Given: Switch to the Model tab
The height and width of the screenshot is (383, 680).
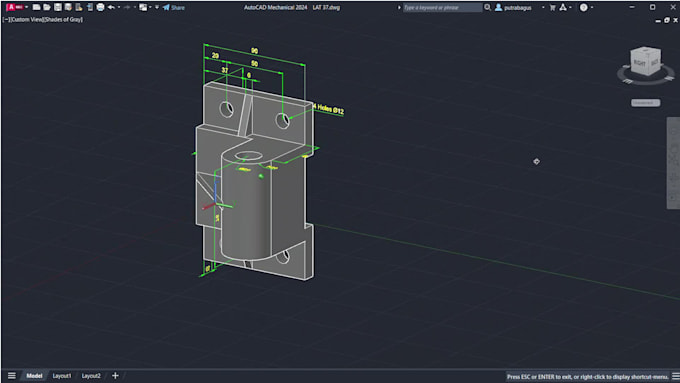Looking at the screenshot, I should pyautogui.click(x=34, y=376).
